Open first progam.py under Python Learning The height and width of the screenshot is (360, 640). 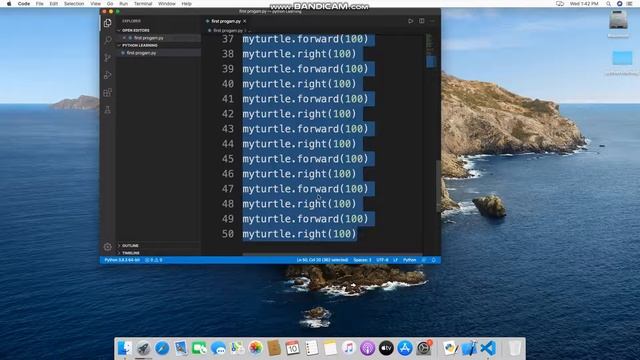pyautogui.click(x=141, y=53)
